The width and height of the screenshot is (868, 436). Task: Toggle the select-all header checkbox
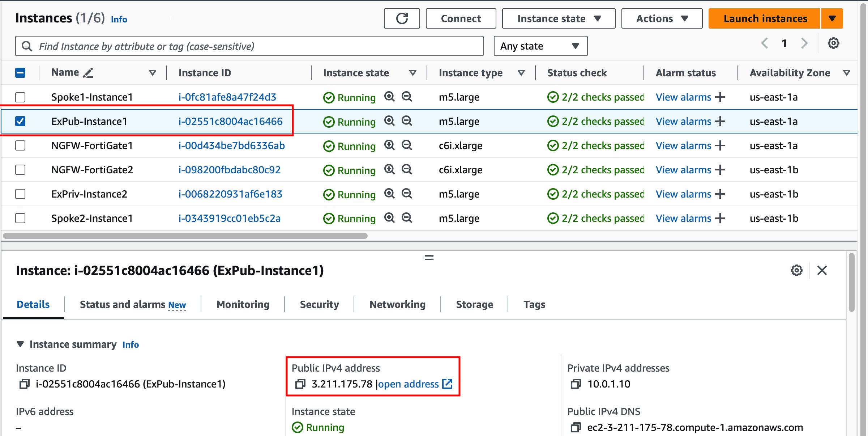click(20, 73)
